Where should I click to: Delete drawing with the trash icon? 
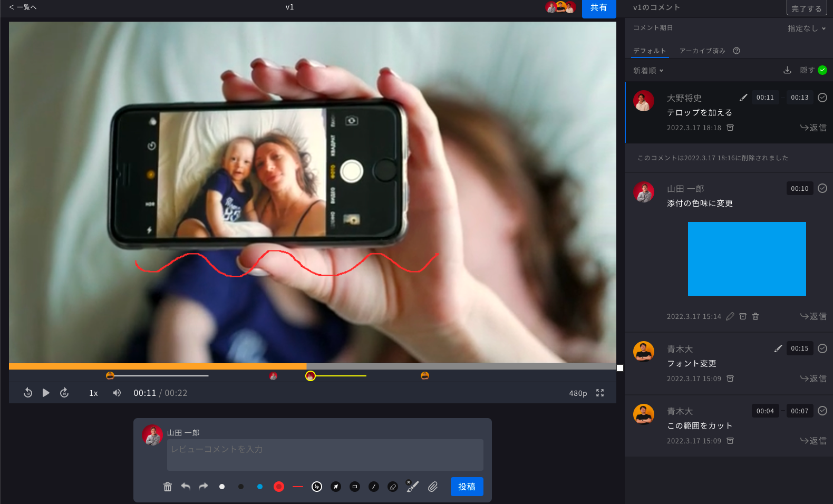coord(168,487)
